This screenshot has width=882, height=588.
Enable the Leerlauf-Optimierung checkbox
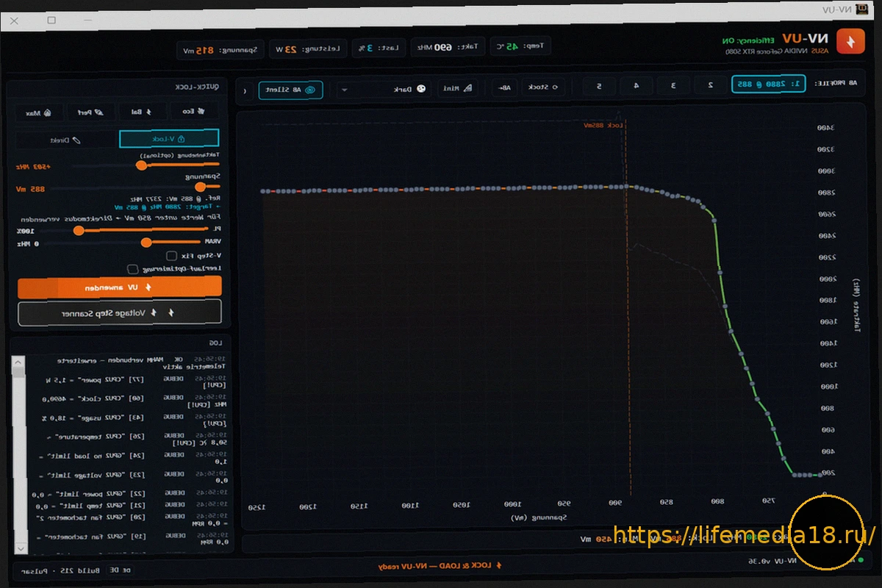(132, 269)
